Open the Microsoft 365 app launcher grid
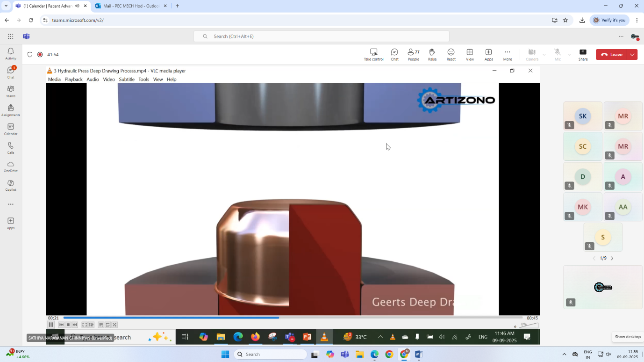Screen dimensions: 644x362 [11, 36]
